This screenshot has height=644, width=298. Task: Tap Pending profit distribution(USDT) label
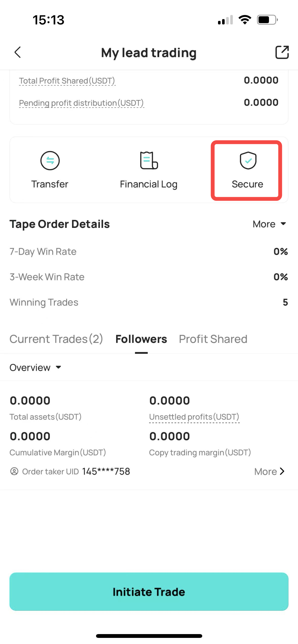[82, 103]
